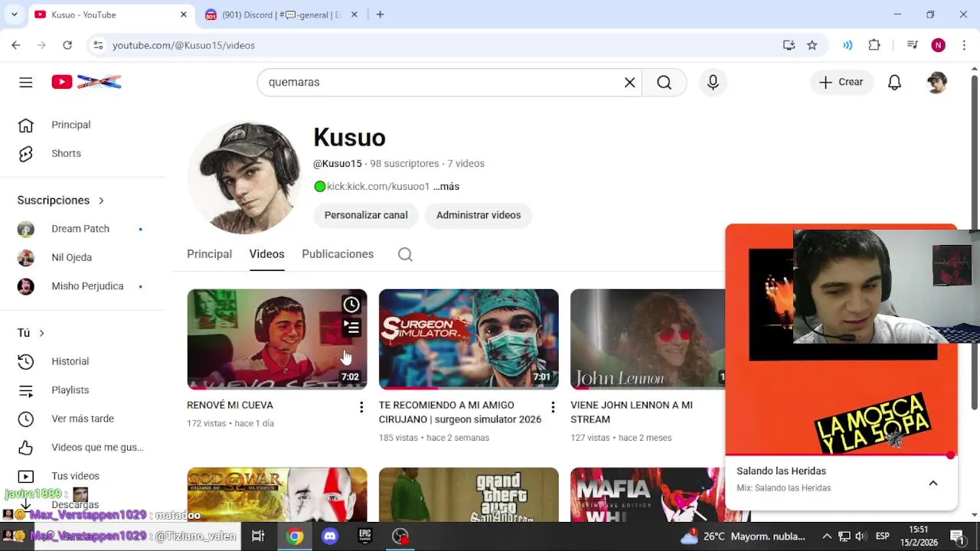Open options for surgeon simulator video
This screenshot has height=551, width=980.
(553, 407)
